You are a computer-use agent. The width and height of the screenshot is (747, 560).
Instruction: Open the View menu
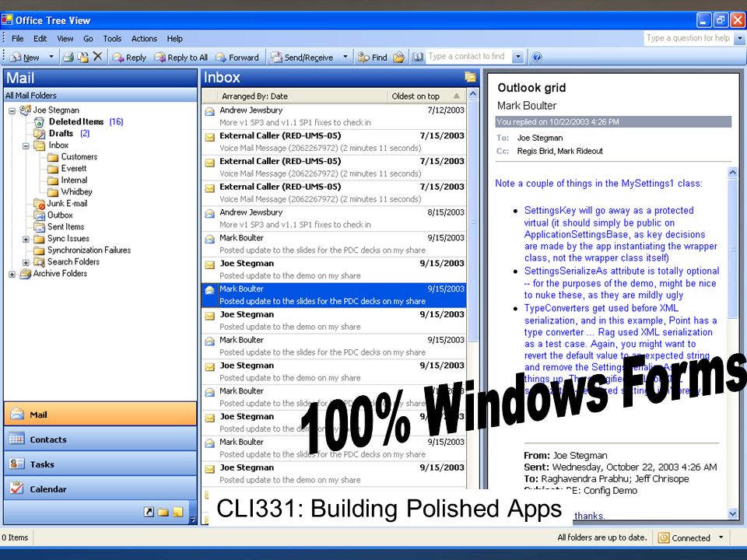65,39
